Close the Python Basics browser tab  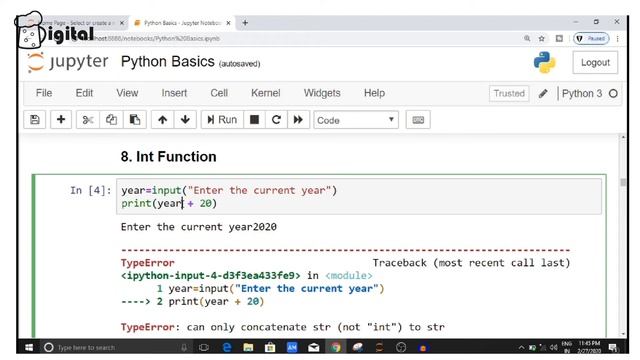point(229,23)
